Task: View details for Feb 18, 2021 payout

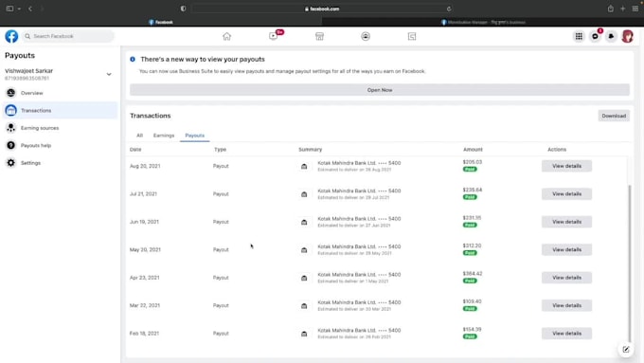Action: pos(566,334)
